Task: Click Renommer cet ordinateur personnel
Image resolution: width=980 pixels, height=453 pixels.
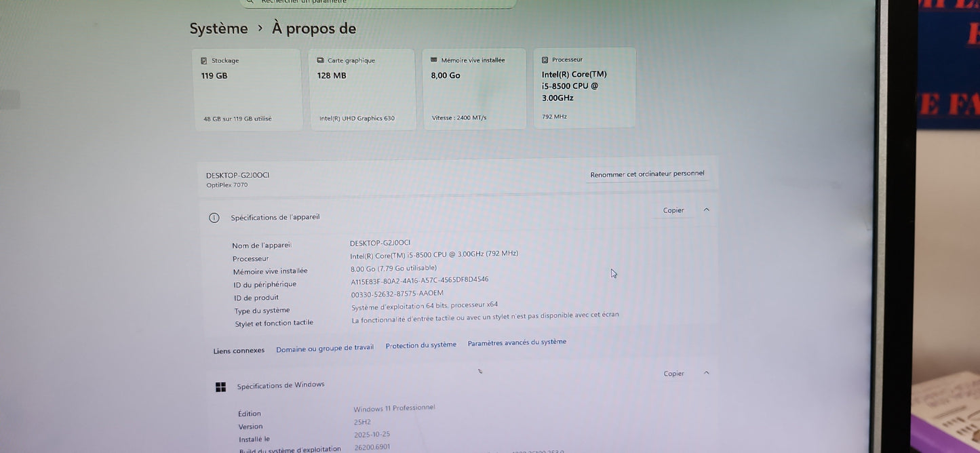Action: click(x=647, y=173)
